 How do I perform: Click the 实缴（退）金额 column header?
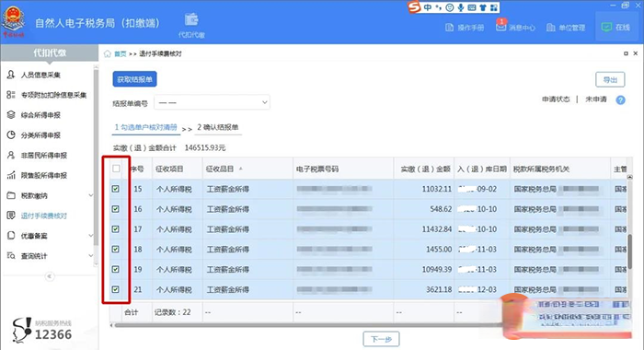[425, 169]
